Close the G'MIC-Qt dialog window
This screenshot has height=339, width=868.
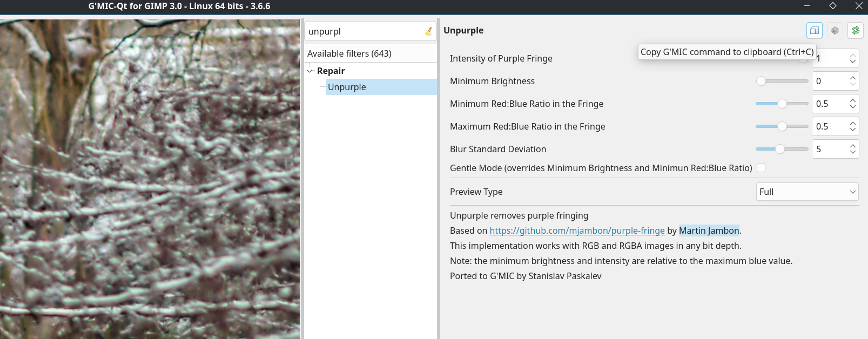[859, 6]
